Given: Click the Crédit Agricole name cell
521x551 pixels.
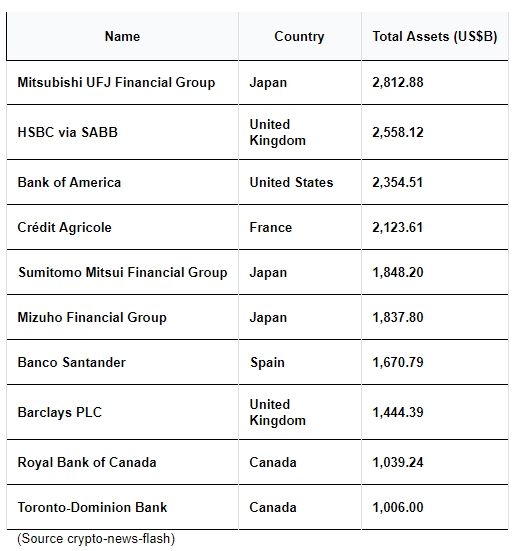Looking at the screenshot, I should 122,227.
